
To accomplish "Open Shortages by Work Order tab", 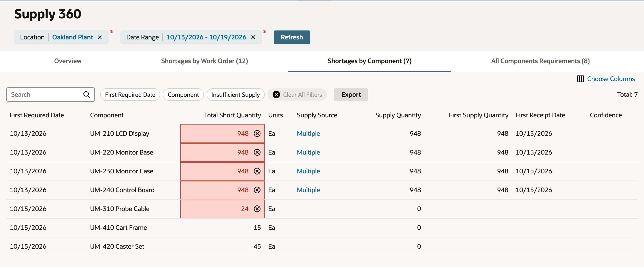I will pos(205,61).
